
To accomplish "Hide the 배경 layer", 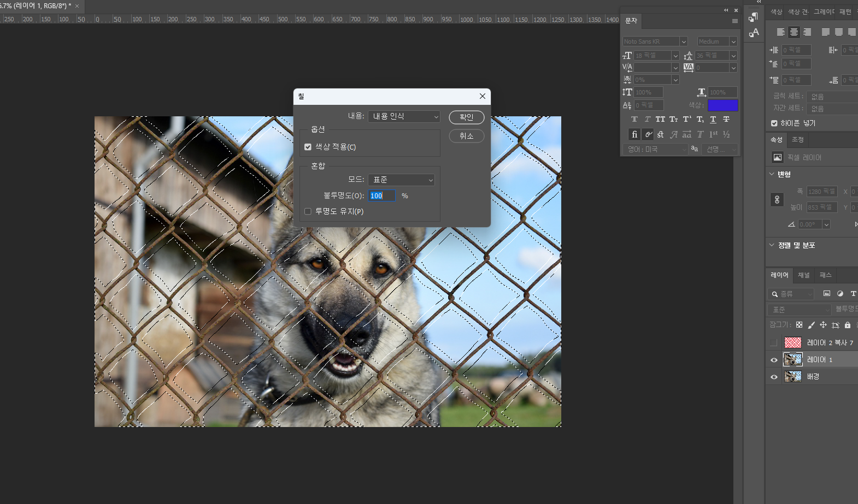I will [x=773, y=377].
